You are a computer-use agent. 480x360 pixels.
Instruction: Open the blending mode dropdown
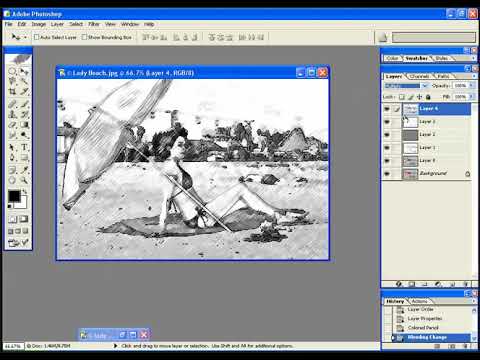[425, 86]
